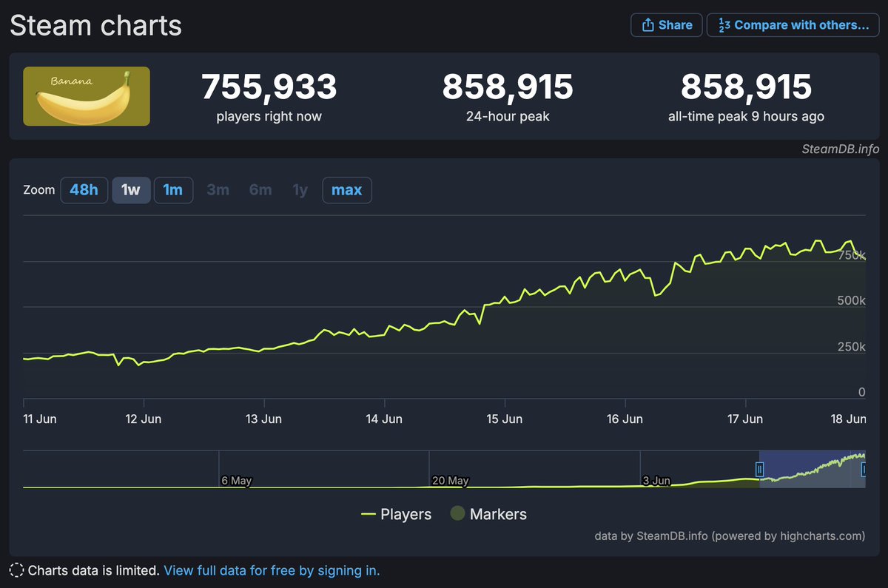Toggle the Players series in legend

pos(396,514)
